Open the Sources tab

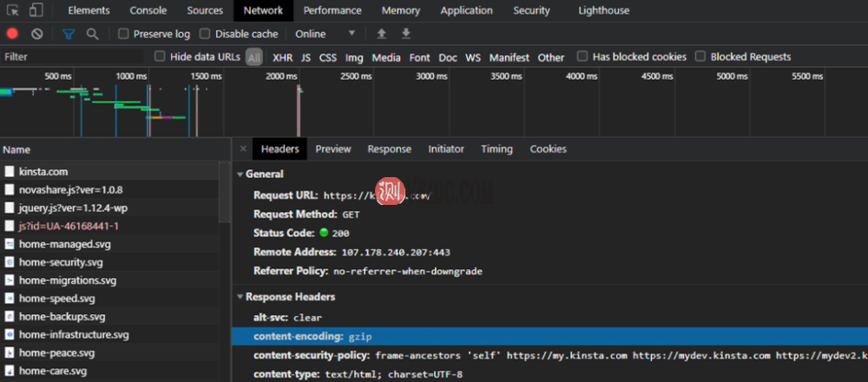tap(205, 10)
